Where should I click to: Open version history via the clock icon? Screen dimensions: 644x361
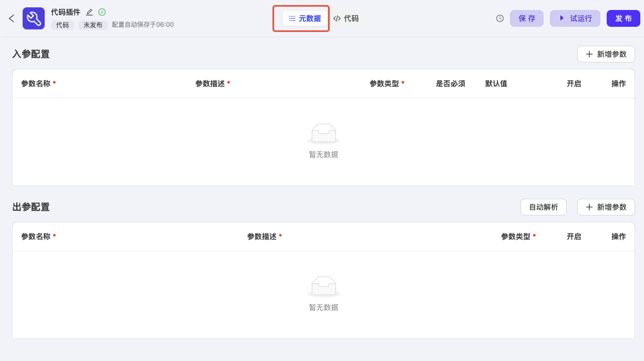[x=500, y=18]
